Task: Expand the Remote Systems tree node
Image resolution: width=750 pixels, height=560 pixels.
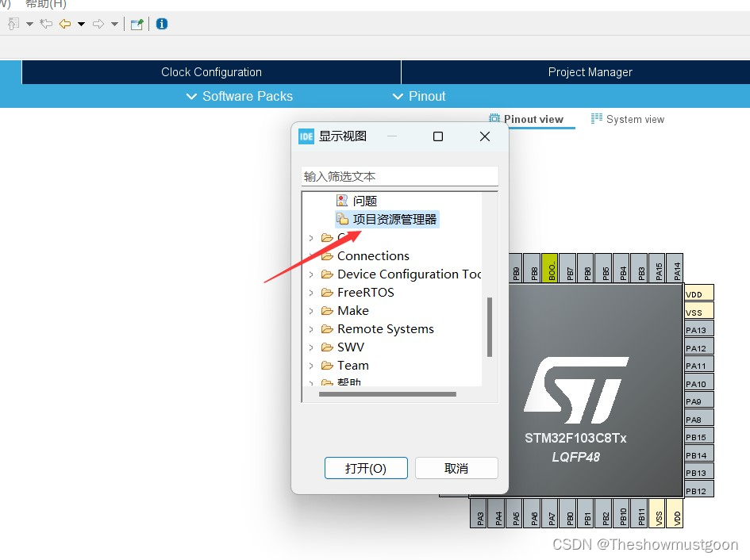Action: pos(310,328)
